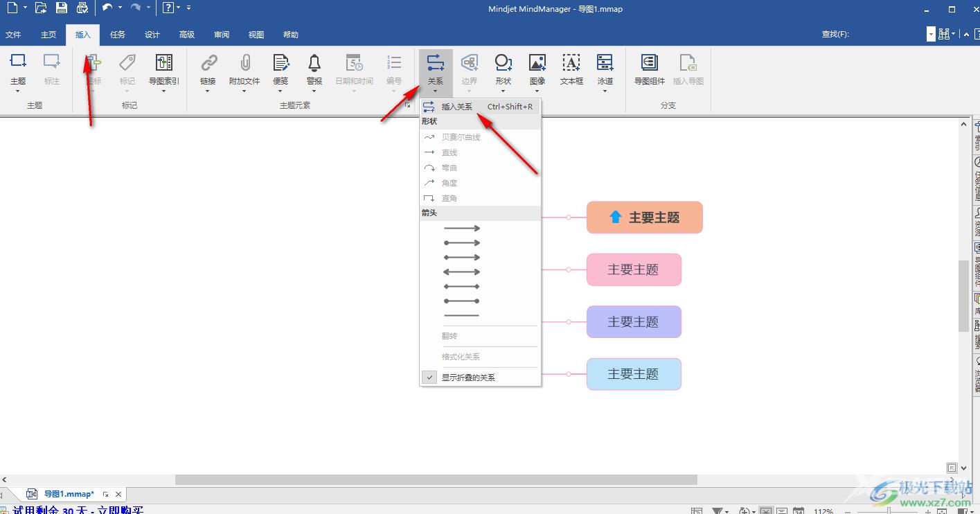Click the New document icon
Image resolution: width=980 pixels, height=514 pixels.
point(12,8)
